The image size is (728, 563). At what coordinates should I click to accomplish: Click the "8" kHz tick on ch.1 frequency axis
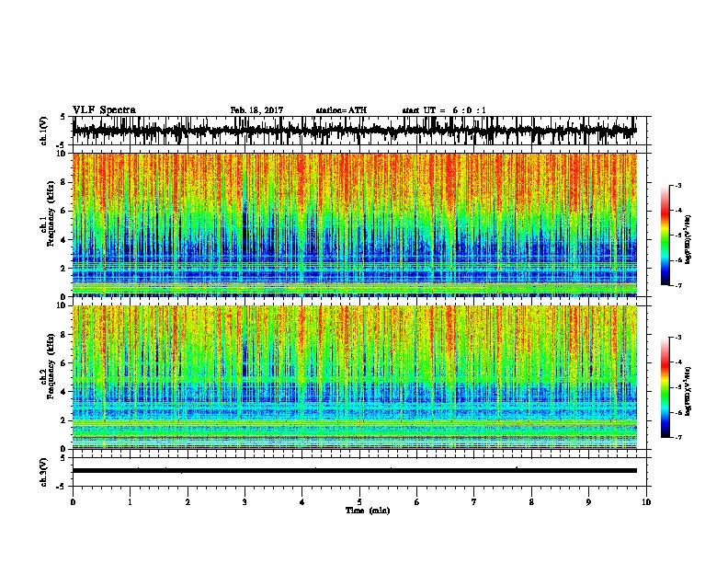pyautogui.click(x=65, y=182)
